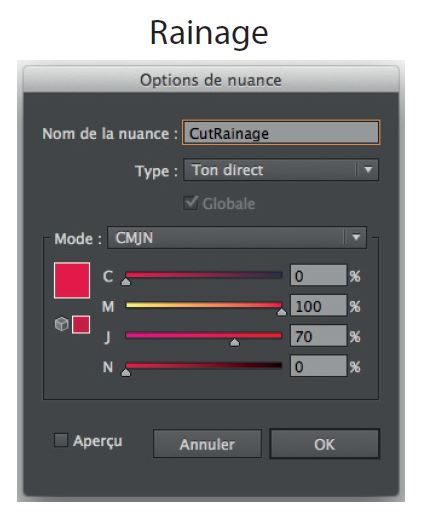Click the M magenta slider handle
The width and height of the screenshot is (427, 524).
(x=282, y=312)
